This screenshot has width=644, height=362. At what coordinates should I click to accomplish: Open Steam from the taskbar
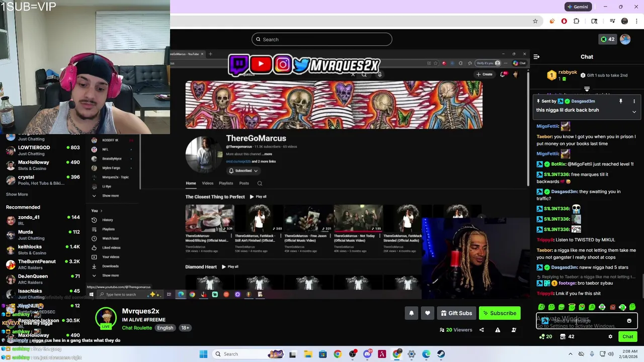pos(441,354)
